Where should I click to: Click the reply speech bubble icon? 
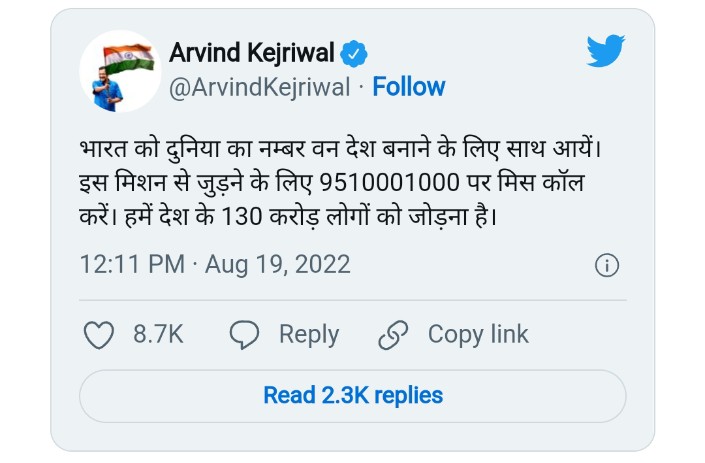point(244,335)
